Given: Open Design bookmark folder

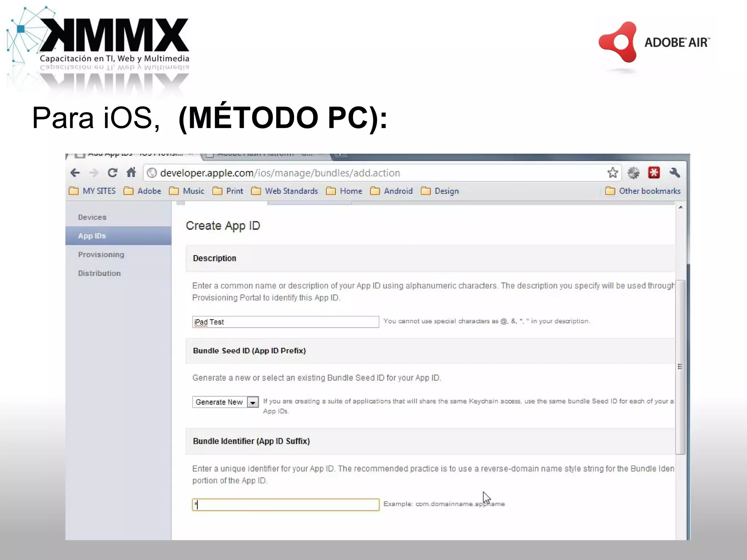Looking at the screenshot, I should point(440,191).
